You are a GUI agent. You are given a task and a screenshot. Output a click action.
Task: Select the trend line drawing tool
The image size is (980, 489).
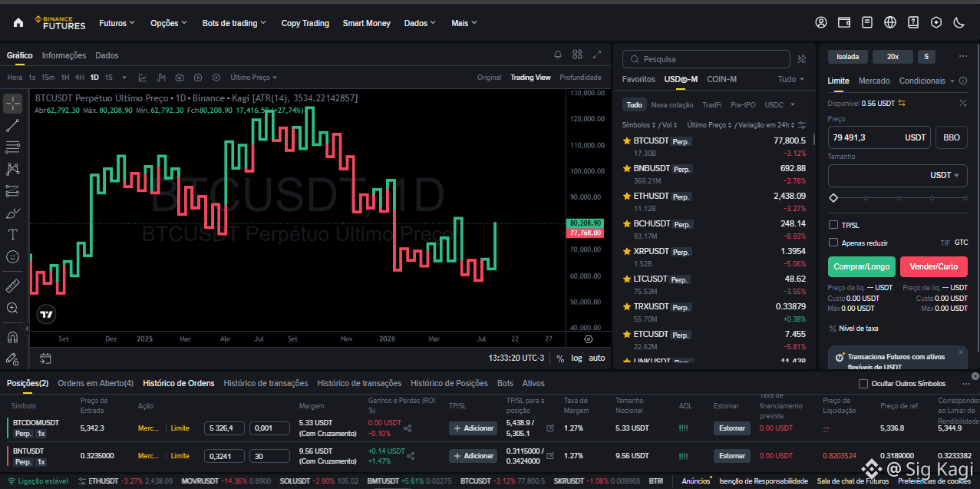12,126
